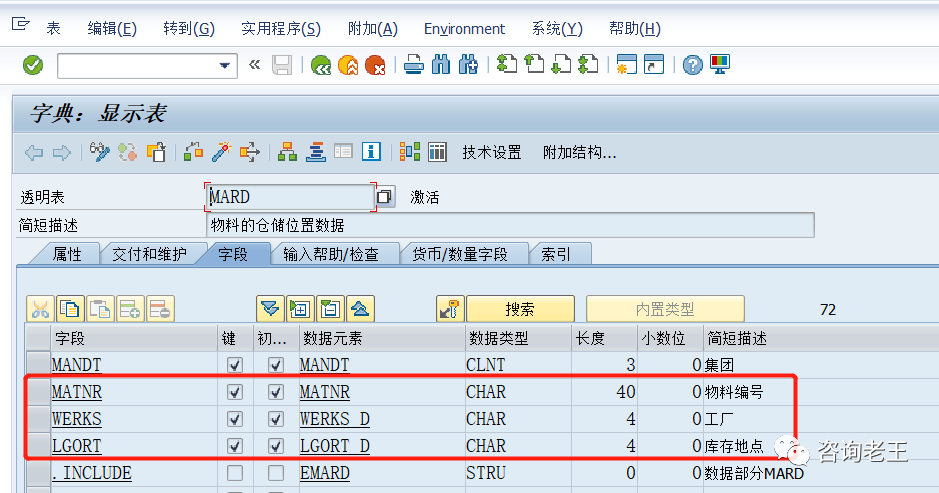Open value help next to MARD field
Viewport: 939px width, 493px height.
point(385,197)
